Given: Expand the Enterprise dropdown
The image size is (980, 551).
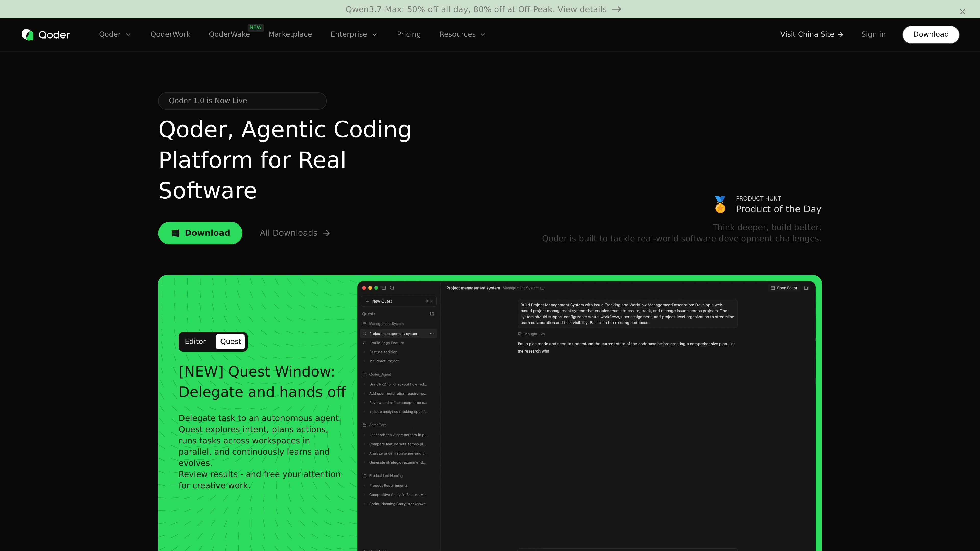Looking at the screenshot, I should point(354,35).
